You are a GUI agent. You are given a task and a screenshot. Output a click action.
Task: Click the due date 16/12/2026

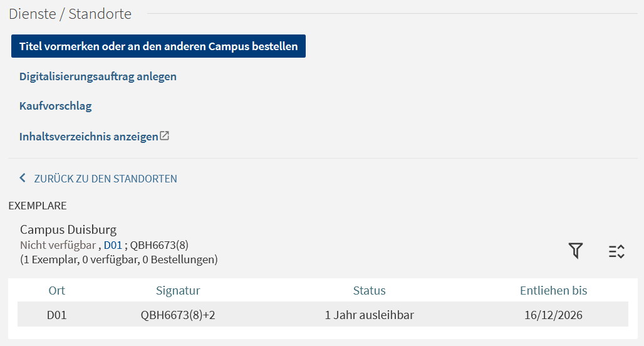coord(553,315)
